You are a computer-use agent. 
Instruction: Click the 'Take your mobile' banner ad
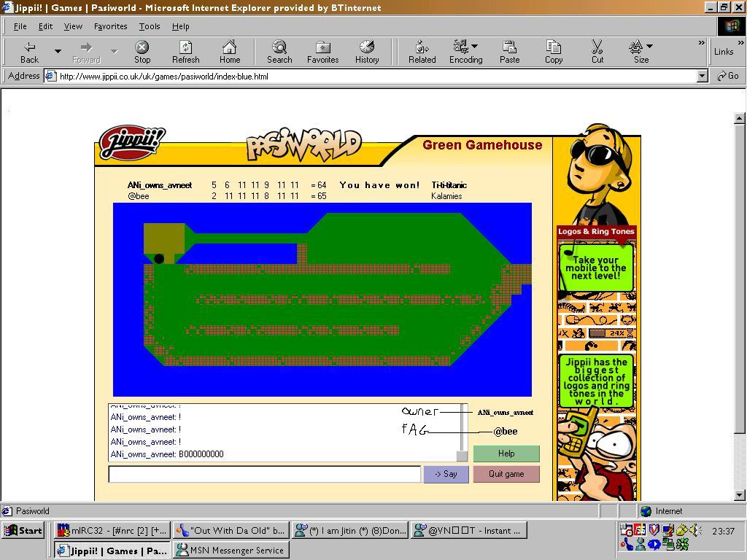tap(595, 268)
